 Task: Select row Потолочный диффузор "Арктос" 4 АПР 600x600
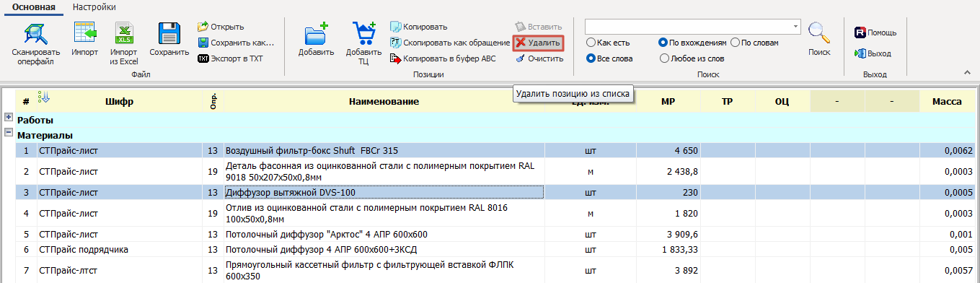(496, 235)
